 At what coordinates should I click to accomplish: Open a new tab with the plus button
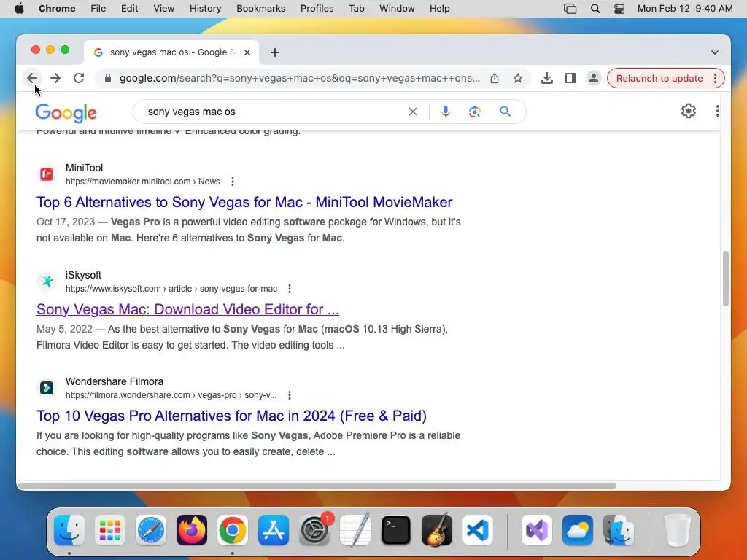click(x=275, y=52)
